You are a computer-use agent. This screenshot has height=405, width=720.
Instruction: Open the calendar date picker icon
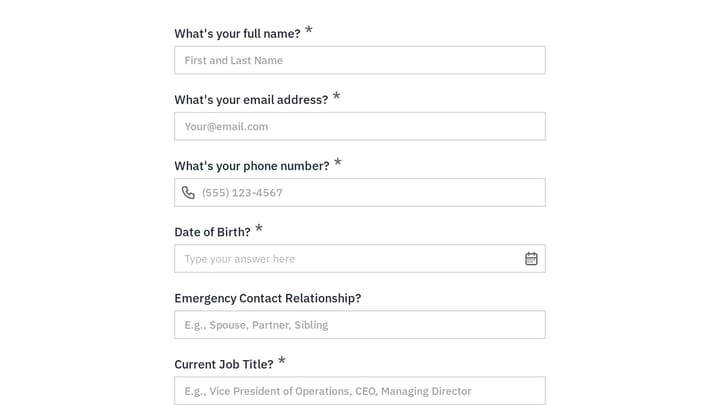pos(531,259)
